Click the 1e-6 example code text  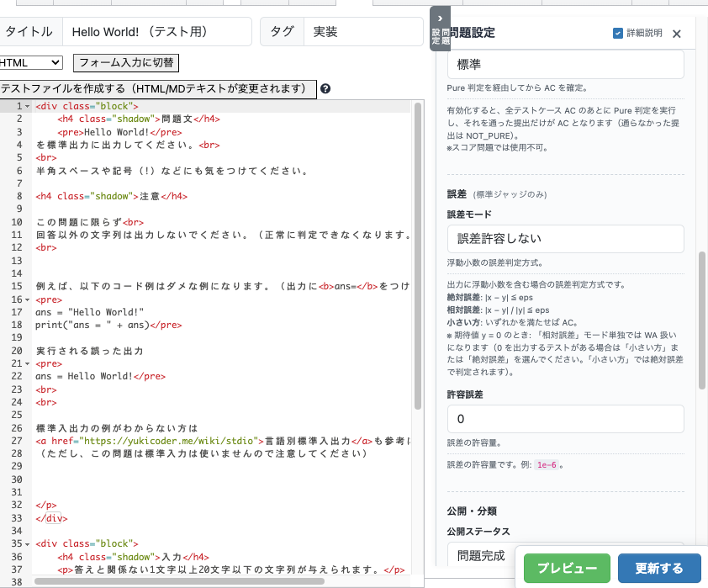coord(547,464)
